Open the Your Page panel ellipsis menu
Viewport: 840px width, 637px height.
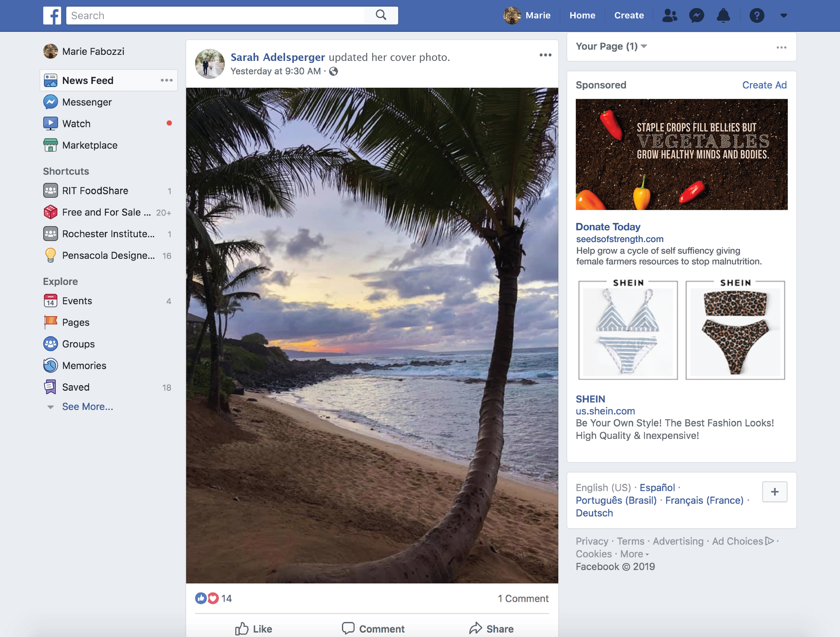[782, 47]
